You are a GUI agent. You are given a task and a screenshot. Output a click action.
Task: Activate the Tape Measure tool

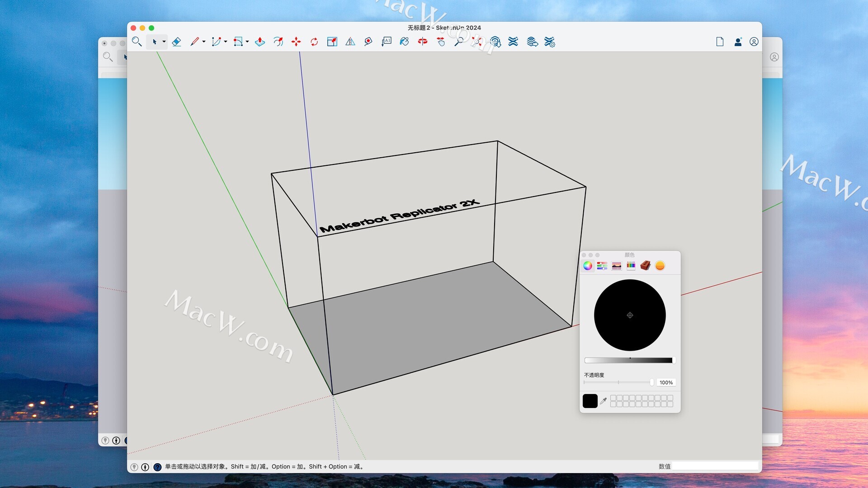368,42
